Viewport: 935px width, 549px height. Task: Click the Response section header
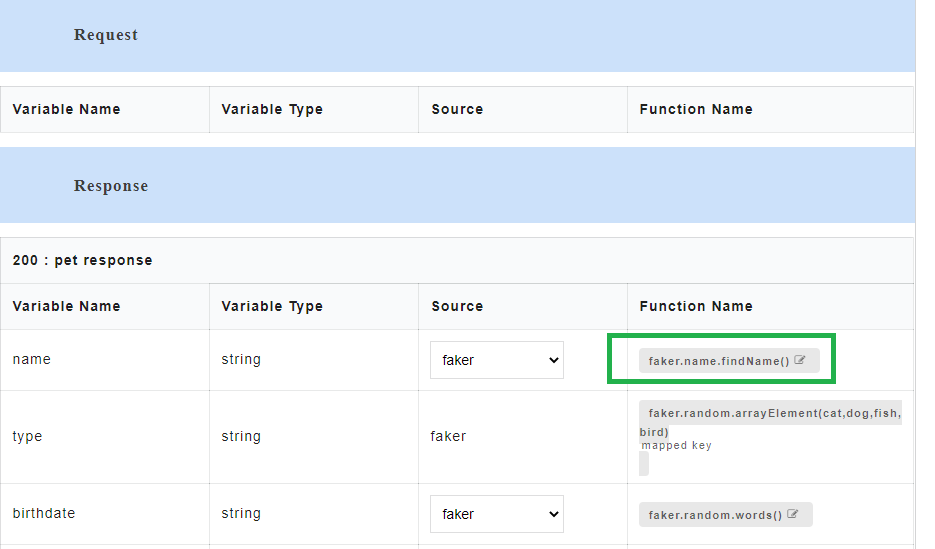tap(111, 186)
